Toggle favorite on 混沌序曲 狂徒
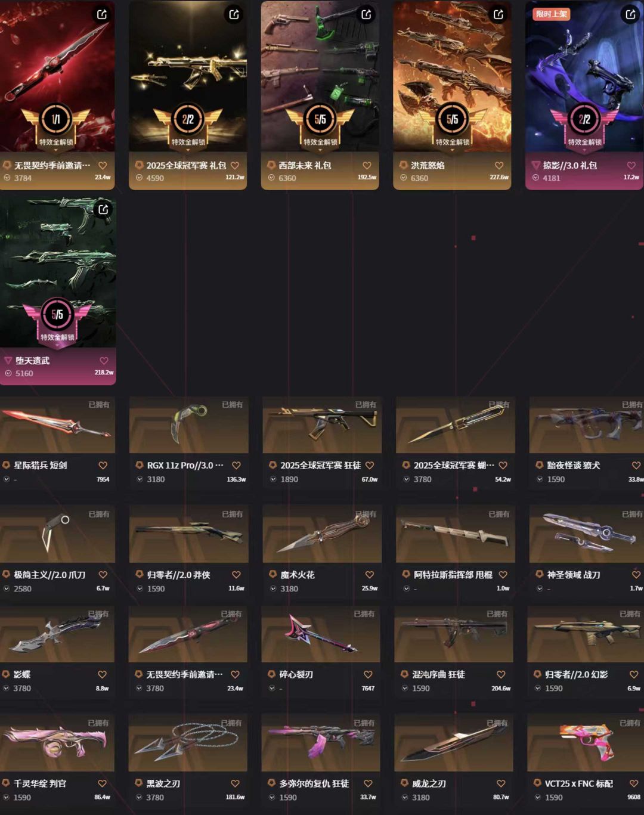Screen dimensions: 644x815 pyautogui.click(x=501, y=674)
